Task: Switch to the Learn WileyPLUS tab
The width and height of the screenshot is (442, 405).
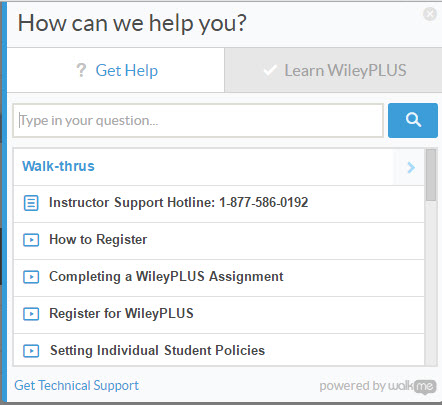Action: click(x=333, y=70)
